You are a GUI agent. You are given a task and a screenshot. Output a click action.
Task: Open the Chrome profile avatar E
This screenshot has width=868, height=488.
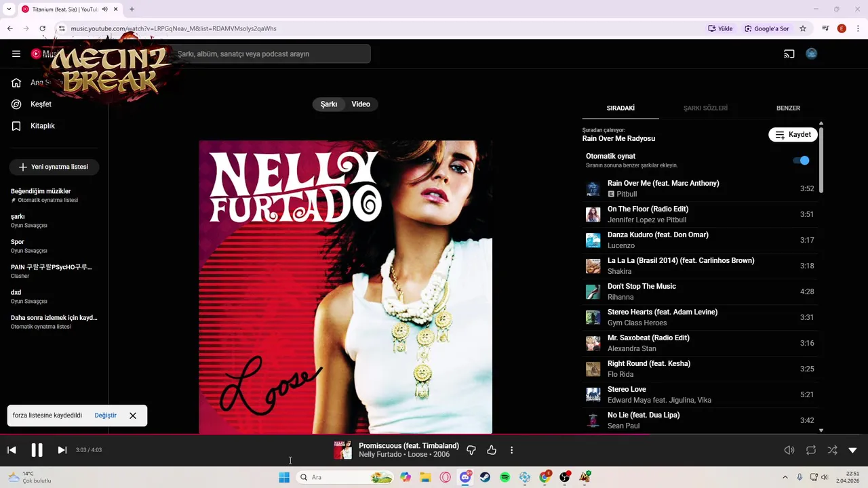(842, 28)
